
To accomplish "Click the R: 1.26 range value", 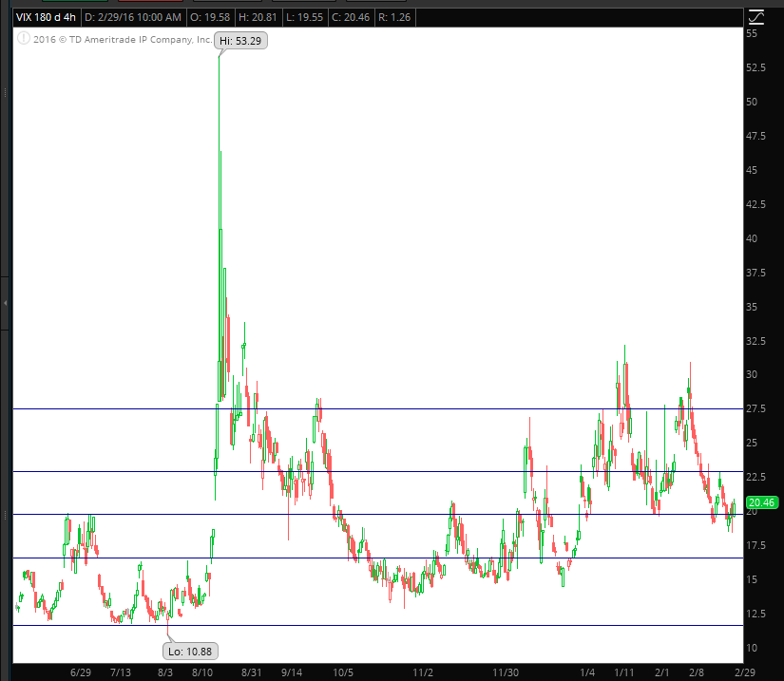I will point(394,17).
